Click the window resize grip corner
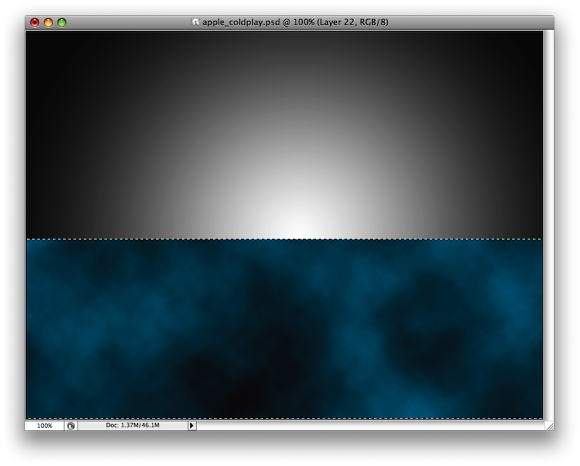Image resolution: width=580 pixels, height=466 pixels. pos(550,426)
